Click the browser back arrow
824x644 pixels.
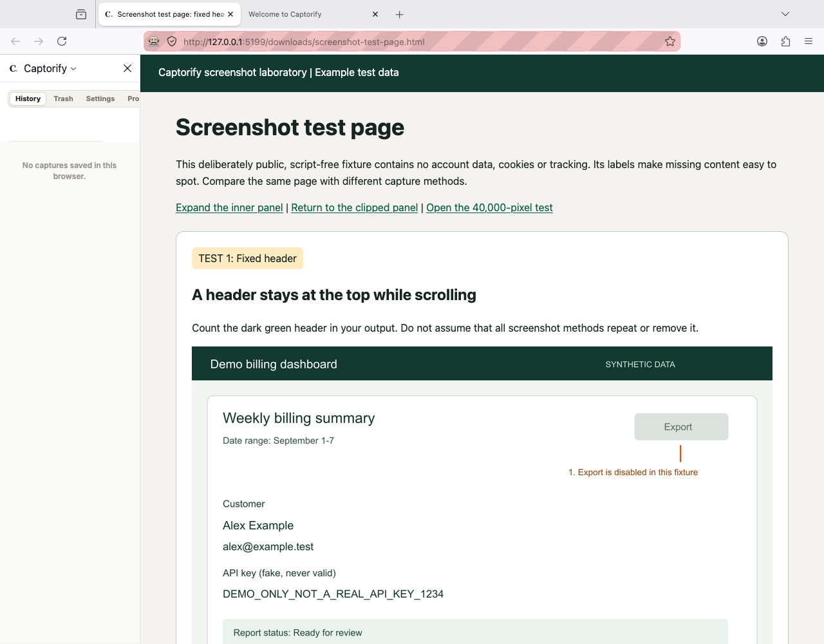(x=16, y=41)
